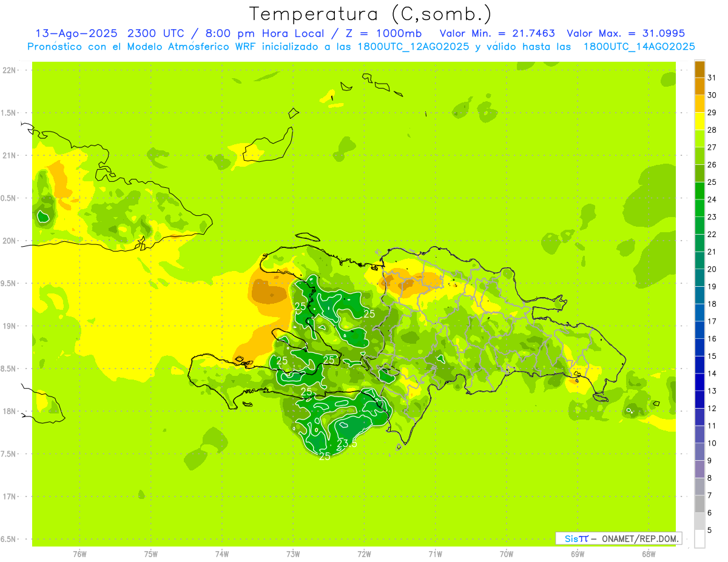Click the blue colorbar swatch between 15 and 16
The image size is (728, 562).
coord(699,347)
